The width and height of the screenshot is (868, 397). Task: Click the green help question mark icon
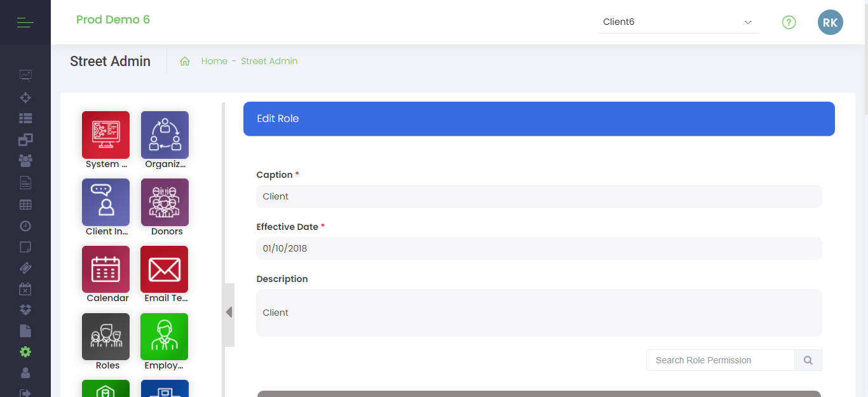(x=789, y=22)
